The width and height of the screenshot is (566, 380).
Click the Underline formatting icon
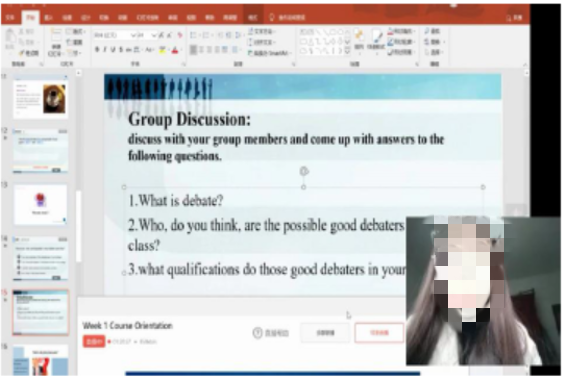coord(113,49)
